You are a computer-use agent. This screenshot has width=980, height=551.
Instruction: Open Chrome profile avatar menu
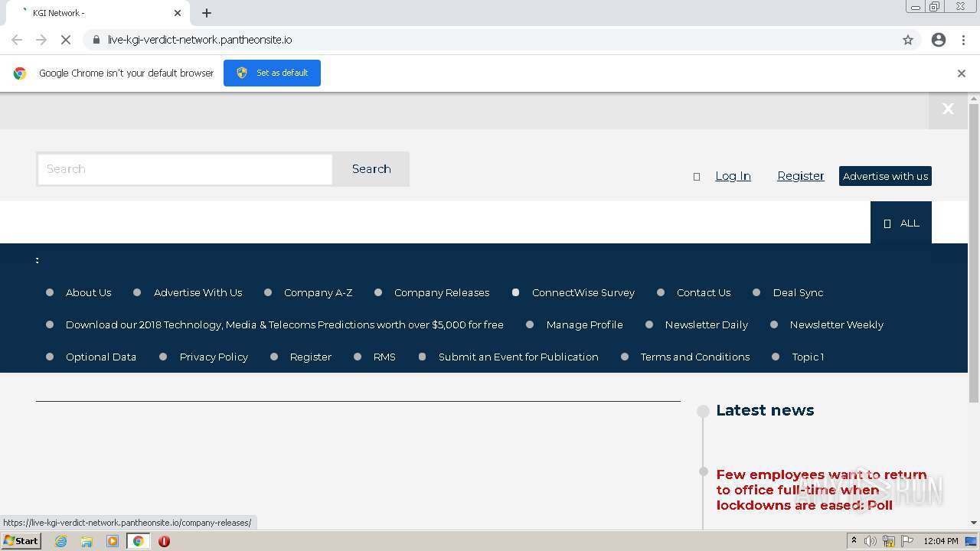(939, 40)
